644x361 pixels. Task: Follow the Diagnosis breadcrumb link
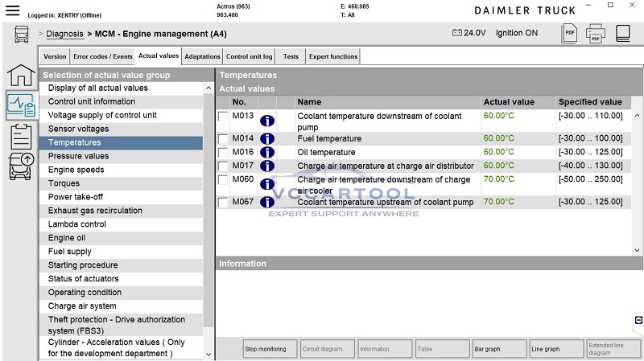coord(64,34)
